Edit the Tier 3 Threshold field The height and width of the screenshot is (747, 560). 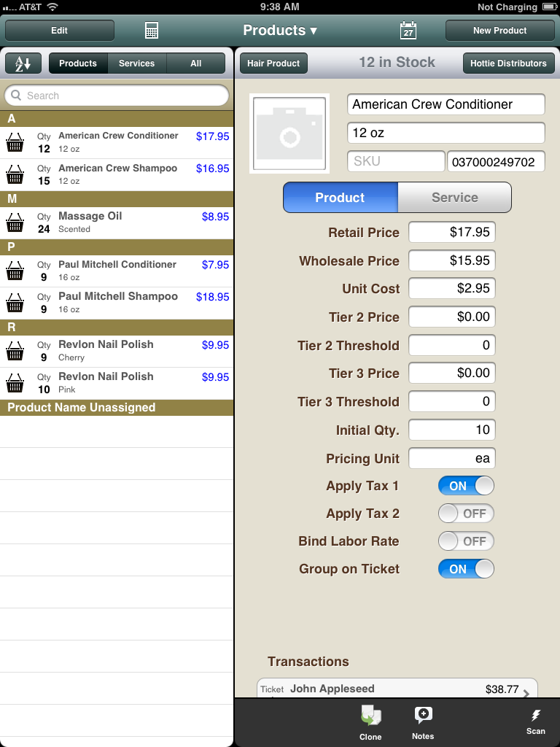(x=452, y=401)
